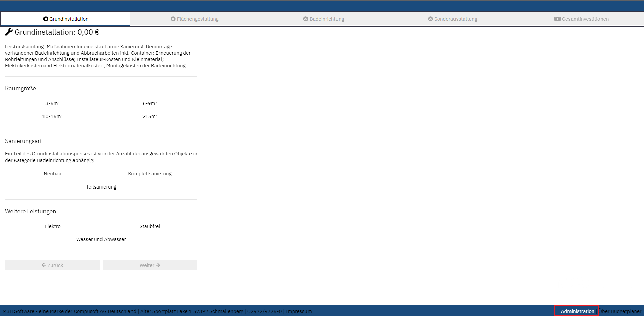
Task: Choose room size 10-15m²
Action: 52,116
